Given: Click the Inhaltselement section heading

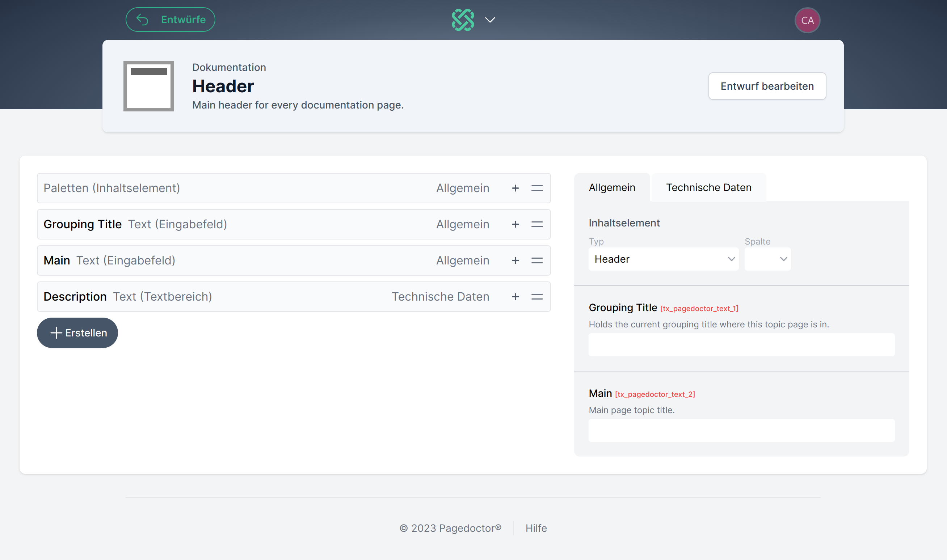Looking at the screenshot, I should (x=624, y=223).
